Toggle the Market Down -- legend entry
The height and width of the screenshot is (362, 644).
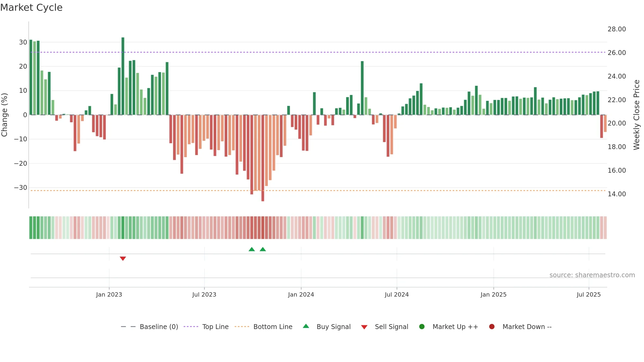click(520, 327)
